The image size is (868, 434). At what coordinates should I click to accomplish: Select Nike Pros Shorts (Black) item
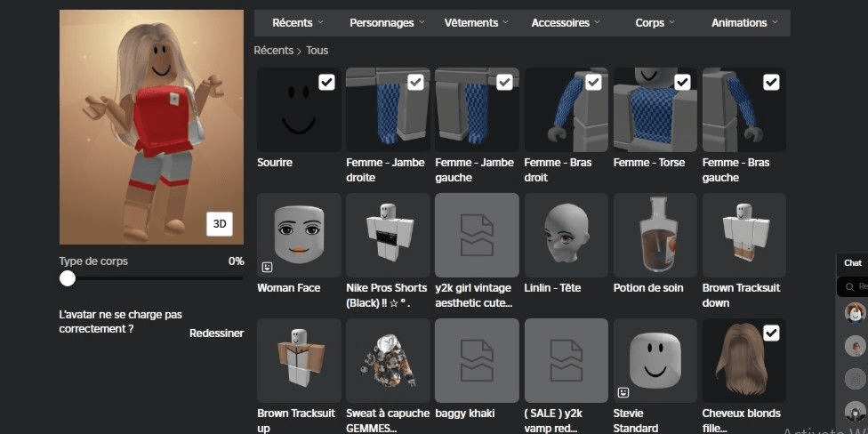click(x=388, y=236)
